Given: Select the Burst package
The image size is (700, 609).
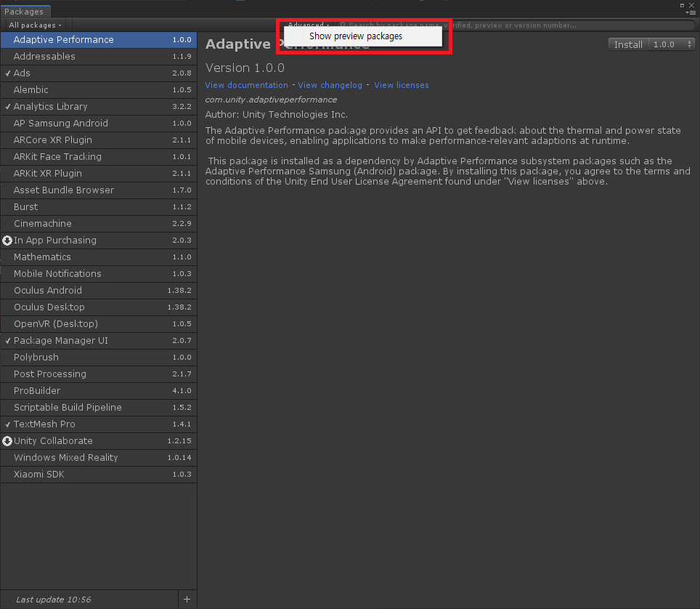Looking at the screenshot, I should point(99,207).
